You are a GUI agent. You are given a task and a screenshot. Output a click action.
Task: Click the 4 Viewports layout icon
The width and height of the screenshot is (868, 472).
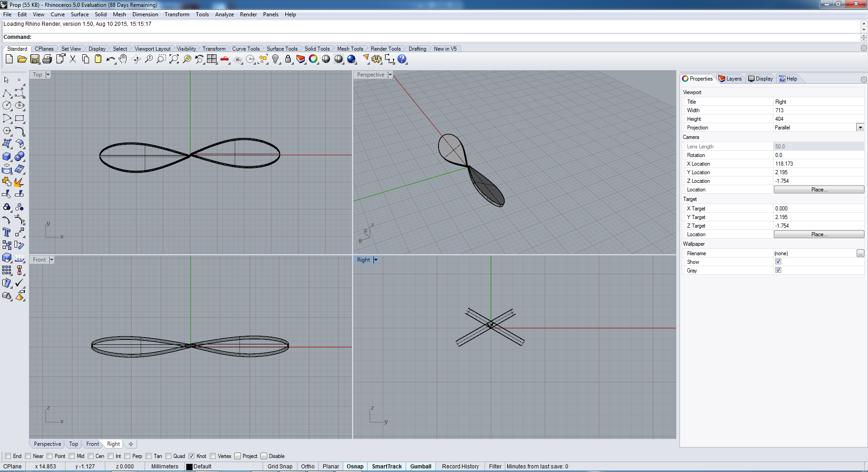212,59
